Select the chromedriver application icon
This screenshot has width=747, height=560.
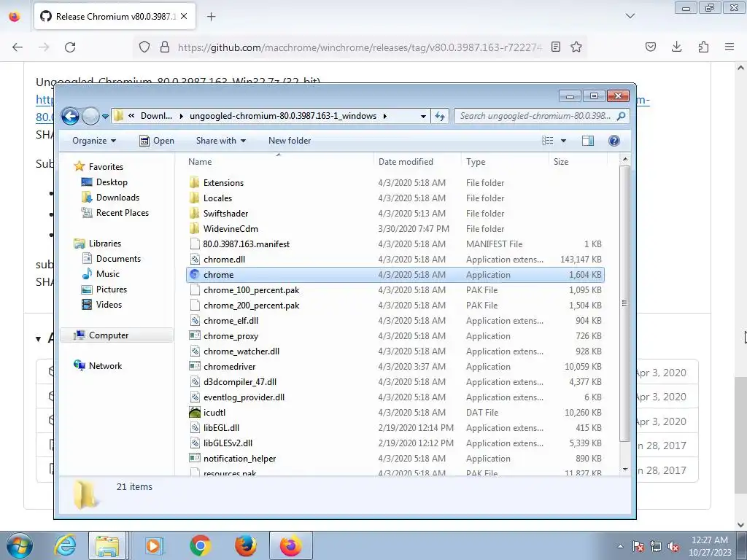pyautogui.click(x=194, y=367)
